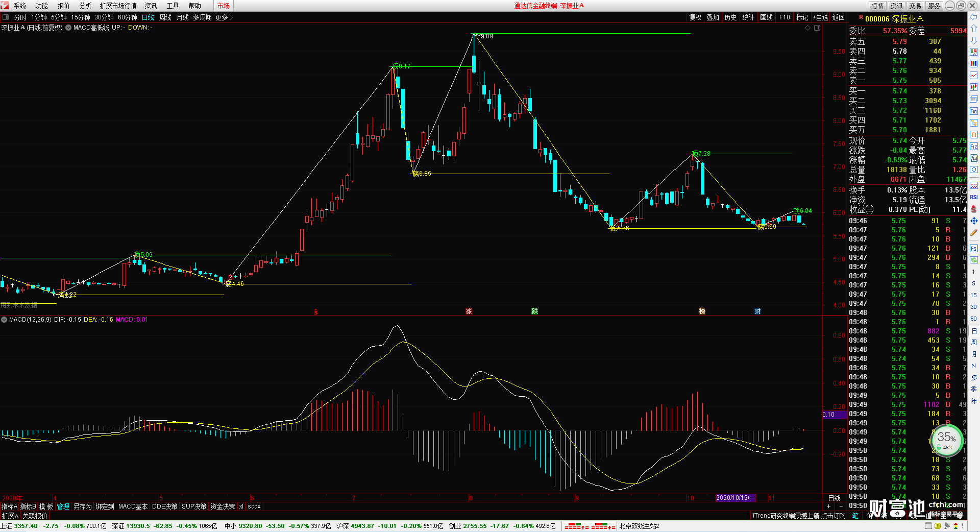The width and height of the screenshot is (980, 532).
Task: Toggle the 标记 marker option
Action: pyautogui.click(x=802, y=17)
